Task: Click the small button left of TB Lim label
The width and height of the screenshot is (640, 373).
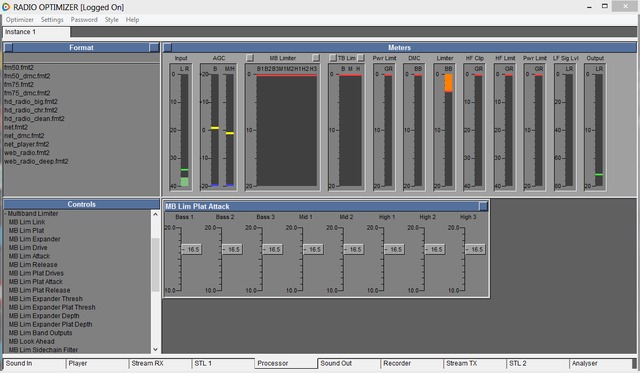Action: [333, 58]
